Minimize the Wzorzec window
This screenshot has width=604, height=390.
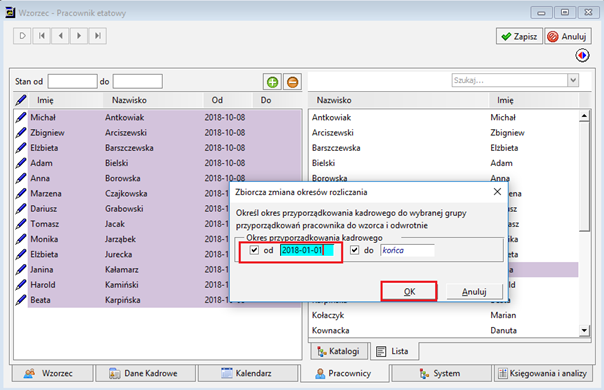[x=541, y=13]
